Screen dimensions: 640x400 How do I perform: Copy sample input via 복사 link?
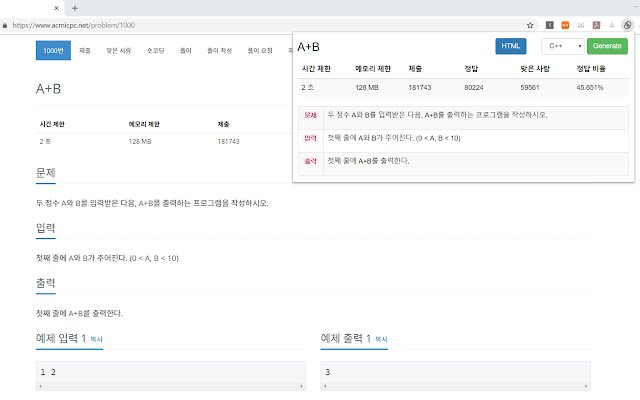tap(96, 339)
